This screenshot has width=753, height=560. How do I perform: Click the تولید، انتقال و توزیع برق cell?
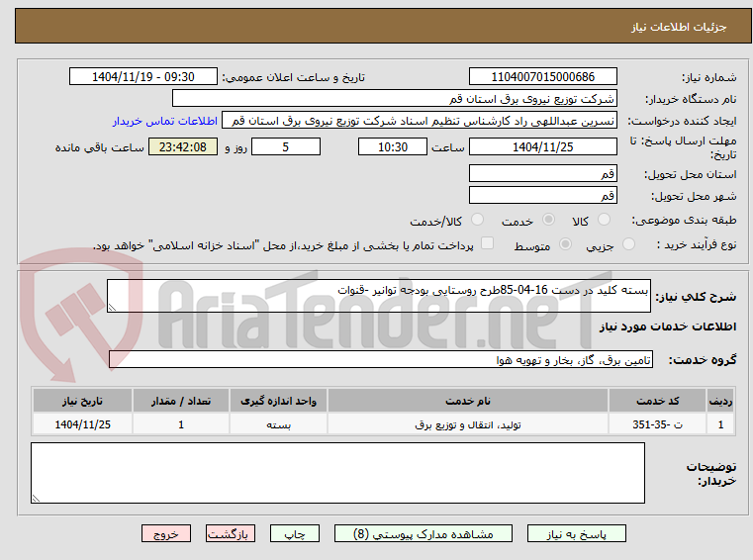(468, 424)
